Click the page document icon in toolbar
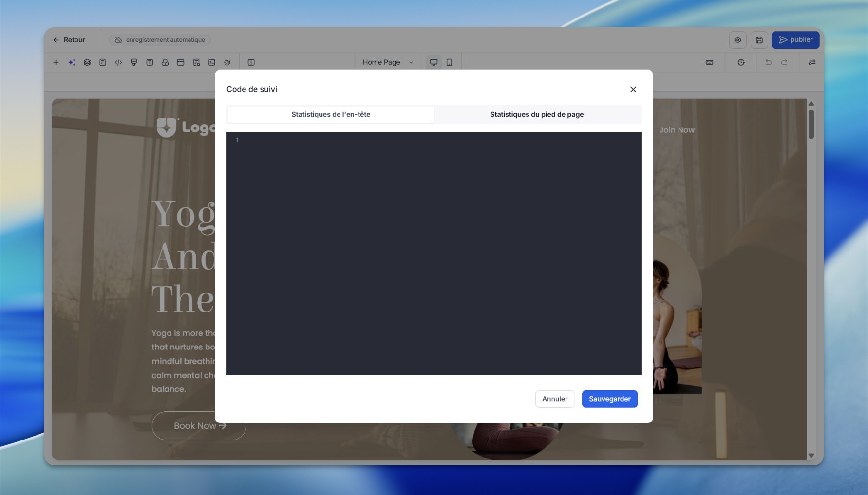868x495 pixels. pyautogui.click(x=103, y=62)
